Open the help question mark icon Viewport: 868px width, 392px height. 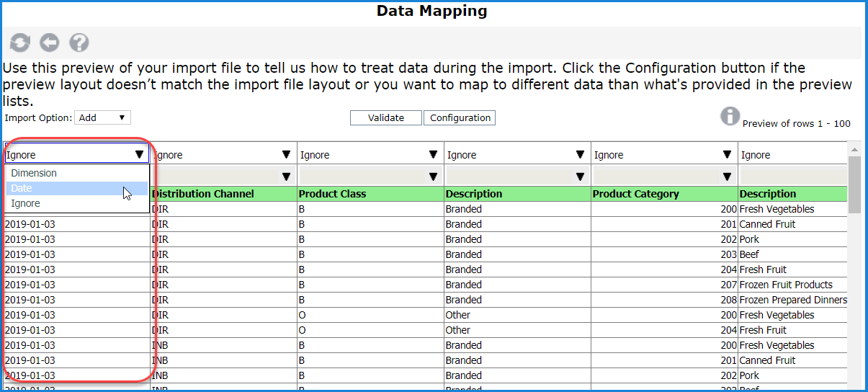(79, 43)
